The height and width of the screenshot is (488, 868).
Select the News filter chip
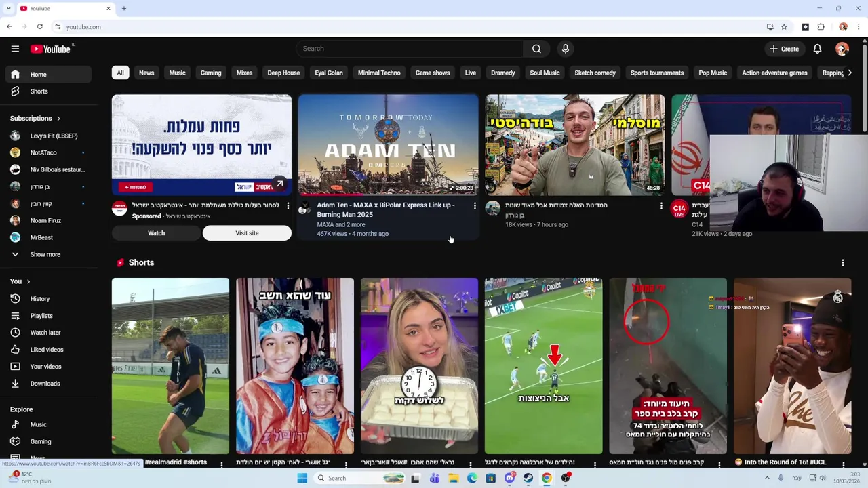coord(146,73)
